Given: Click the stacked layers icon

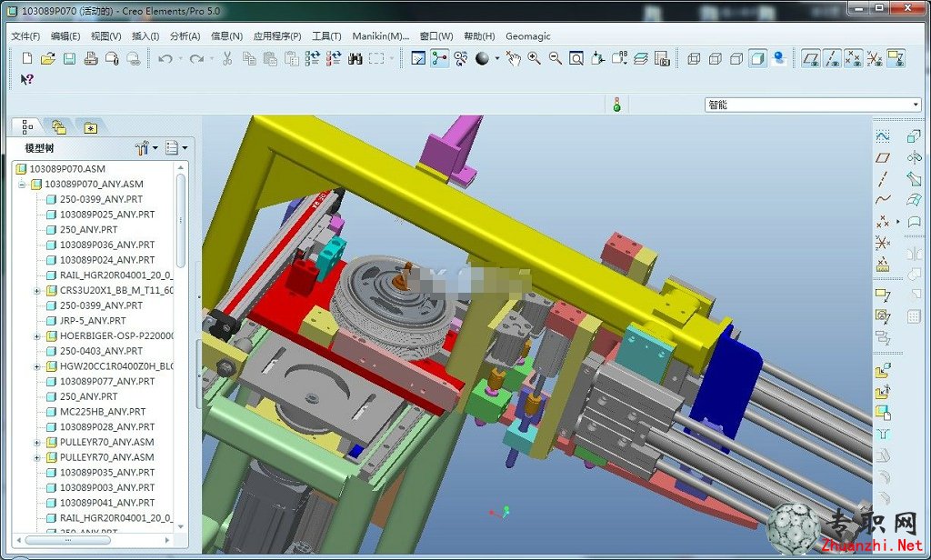Looking at the screenshot, I should click(x=641, y=58).
